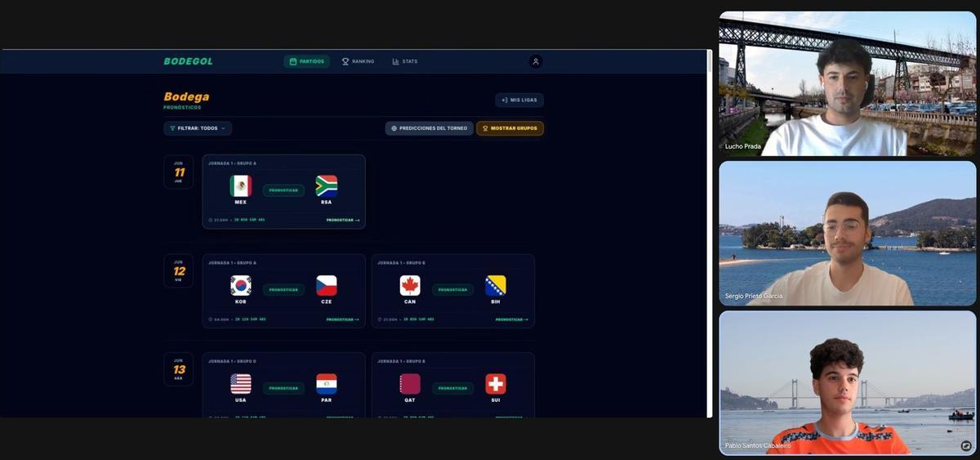Select the Canada flag icon
This screenshot has height=460, width=980.
(410, 285)
